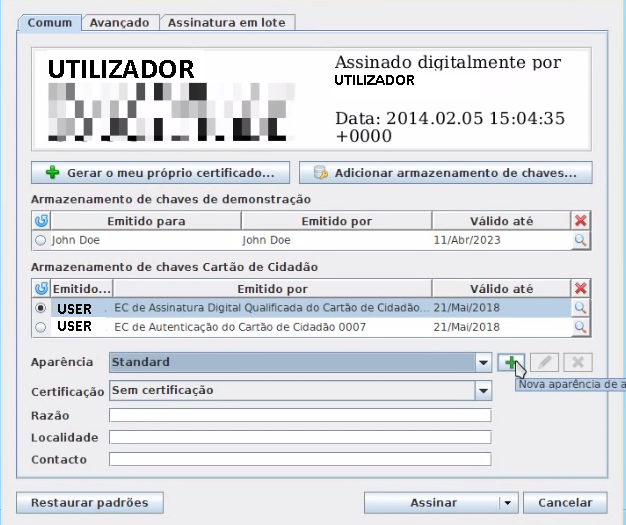Refresh the demonstration keystore list
Screen dimensions: 626x525
(x=41, y=221)
